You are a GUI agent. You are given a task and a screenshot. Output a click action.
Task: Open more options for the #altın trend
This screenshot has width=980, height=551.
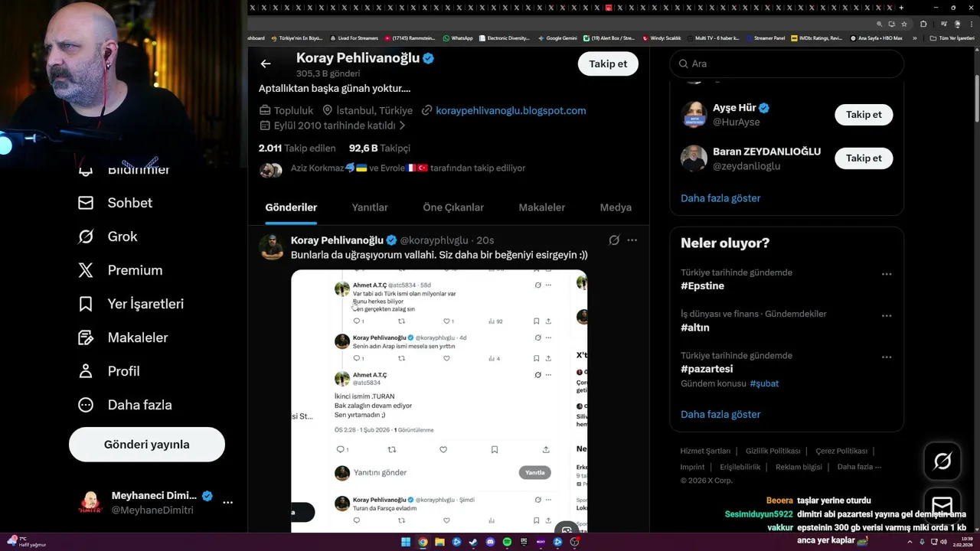(x=887, y=315)
